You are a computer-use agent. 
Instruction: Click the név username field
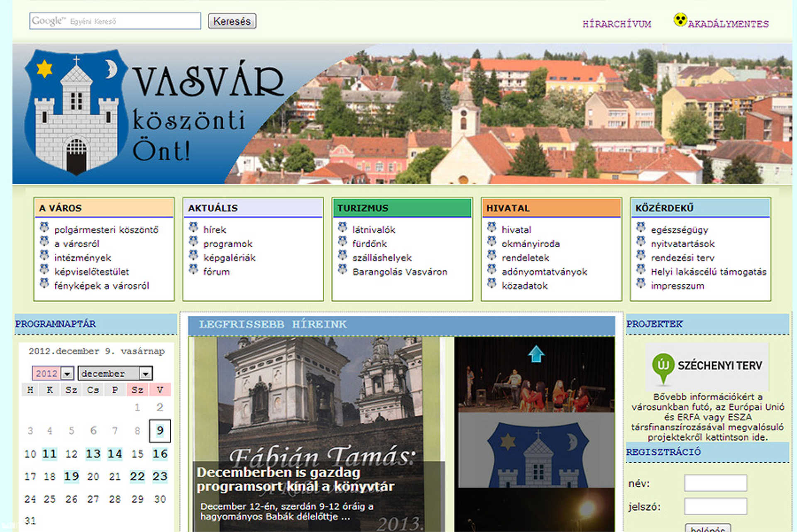[715, 483]
